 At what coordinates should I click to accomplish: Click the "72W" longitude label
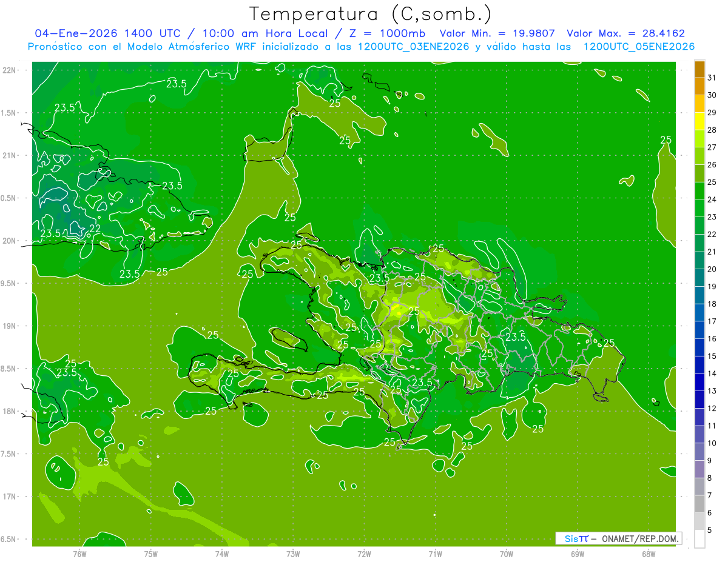point(364,554)
